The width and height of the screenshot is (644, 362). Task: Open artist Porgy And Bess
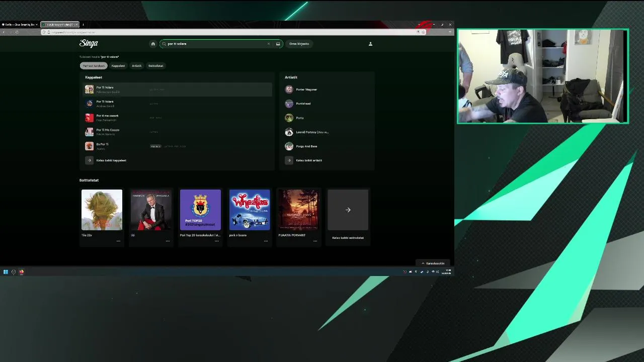[306, 146]
